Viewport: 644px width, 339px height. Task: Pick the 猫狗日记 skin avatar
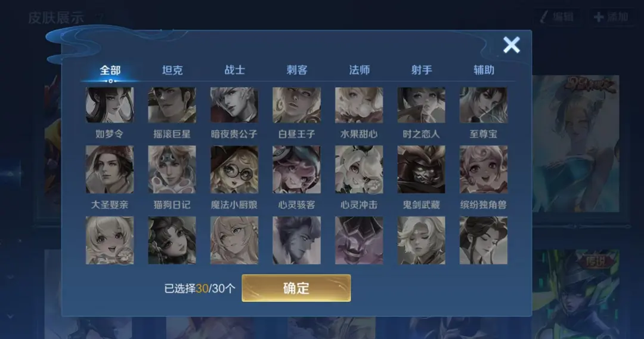tap(172, 169)
